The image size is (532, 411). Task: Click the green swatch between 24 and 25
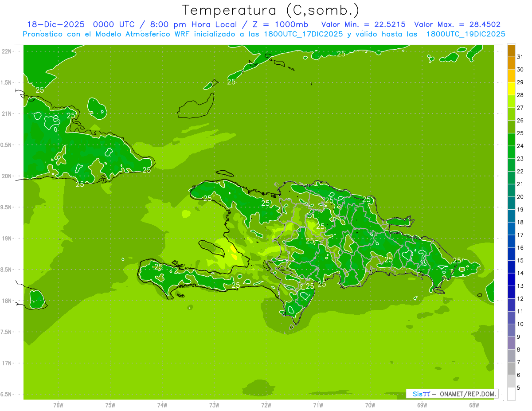tap(511, 140)
